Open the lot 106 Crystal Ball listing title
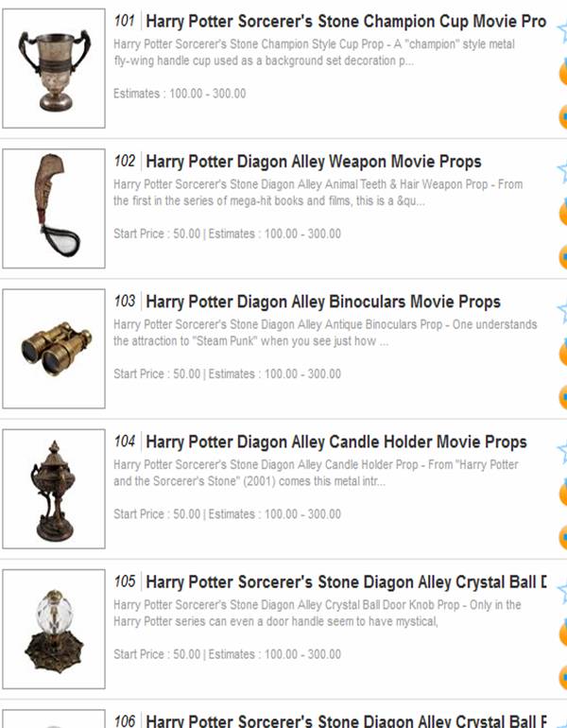The height and width of the screenshot is (728, 567). 346,721
